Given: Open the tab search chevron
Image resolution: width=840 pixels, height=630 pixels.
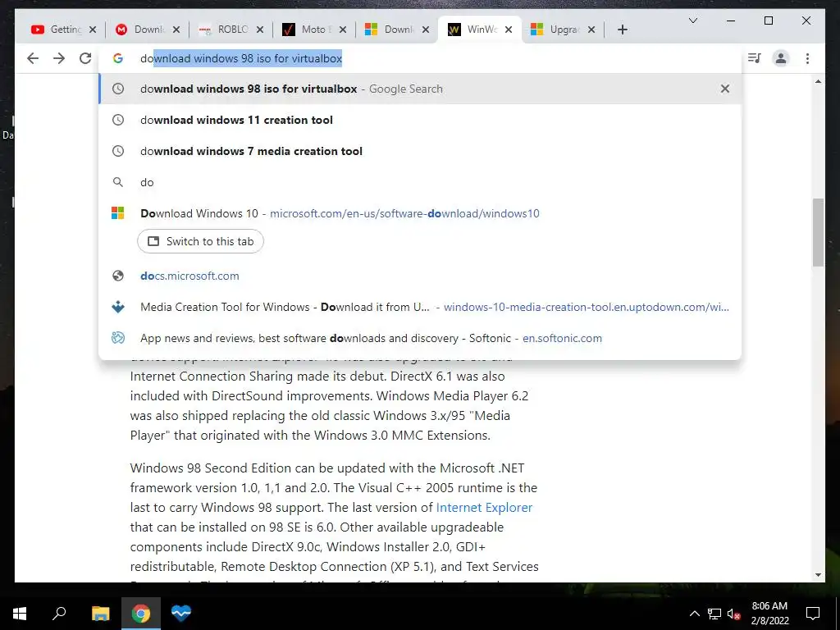Looking at the screenshot, I should 692,21.
